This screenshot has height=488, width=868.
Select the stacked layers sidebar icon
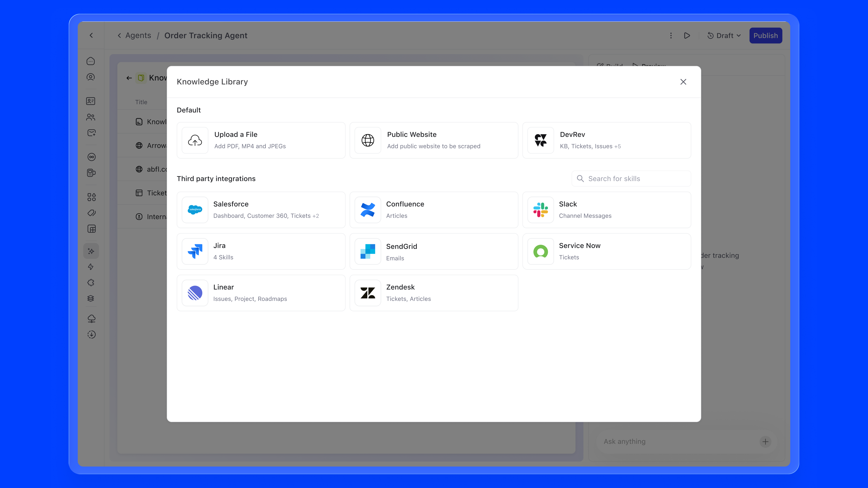pyautogui.click(x=91, y=298)
